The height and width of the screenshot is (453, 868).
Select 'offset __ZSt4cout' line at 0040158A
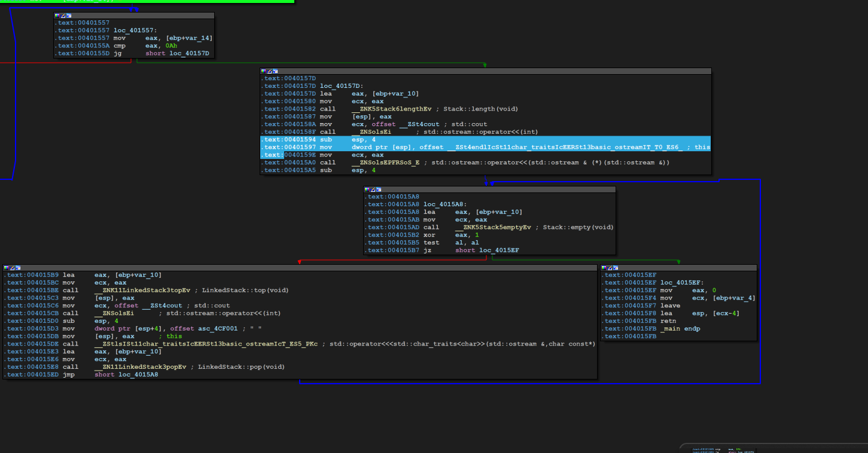[374, 124]
